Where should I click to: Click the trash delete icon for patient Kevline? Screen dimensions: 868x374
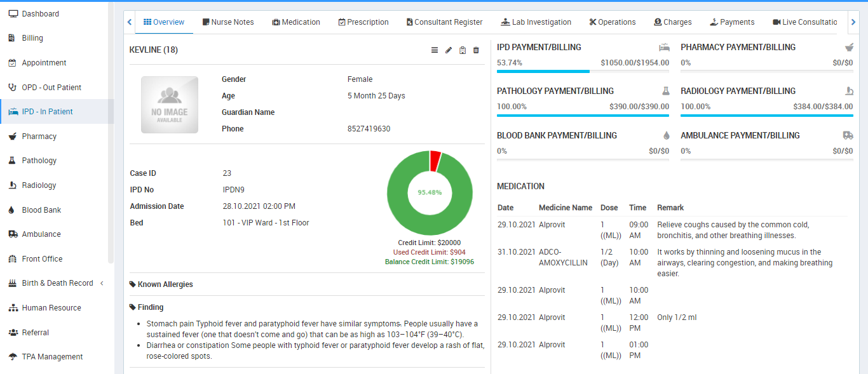coord(477,50)
